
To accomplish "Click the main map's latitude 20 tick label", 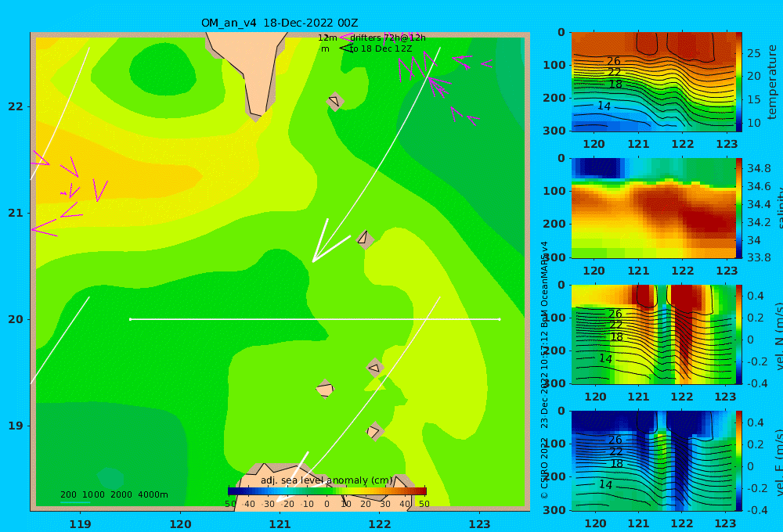I will pyautogui.click(x=16, y=319).
